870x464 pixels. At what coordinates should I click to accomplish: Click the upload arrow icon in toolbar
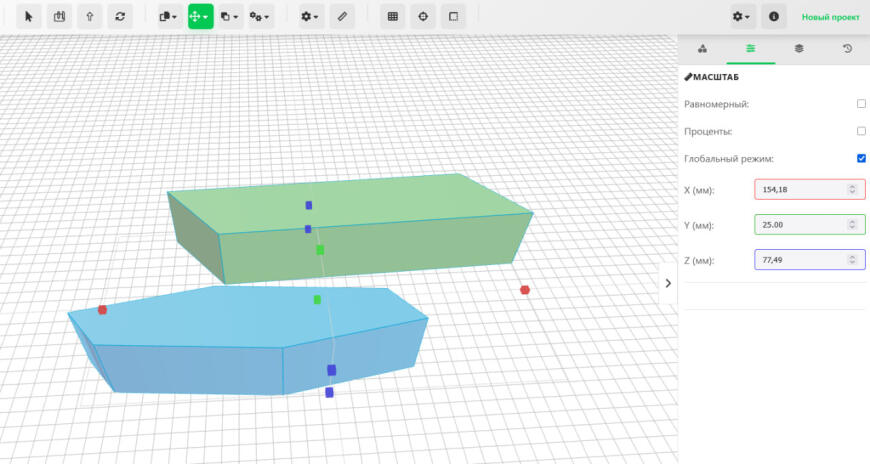tap(90, 17)
